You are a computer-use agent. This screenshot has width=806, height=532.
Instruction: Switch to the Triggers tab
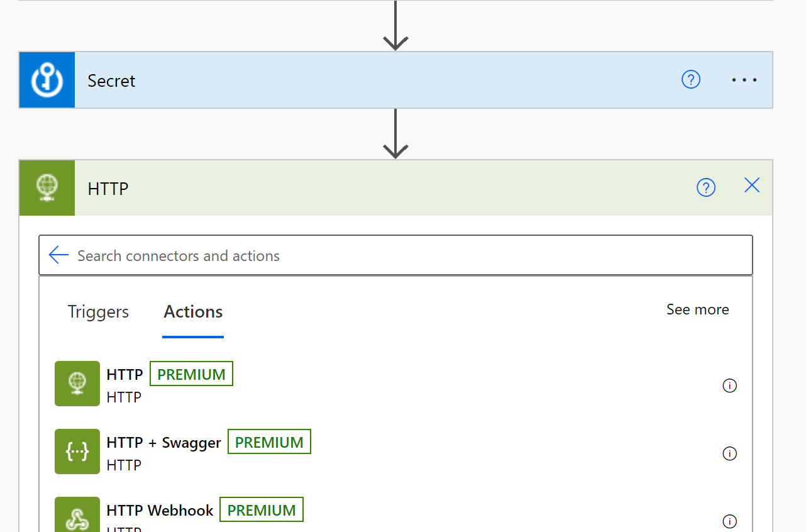click(x=98, y=312)
